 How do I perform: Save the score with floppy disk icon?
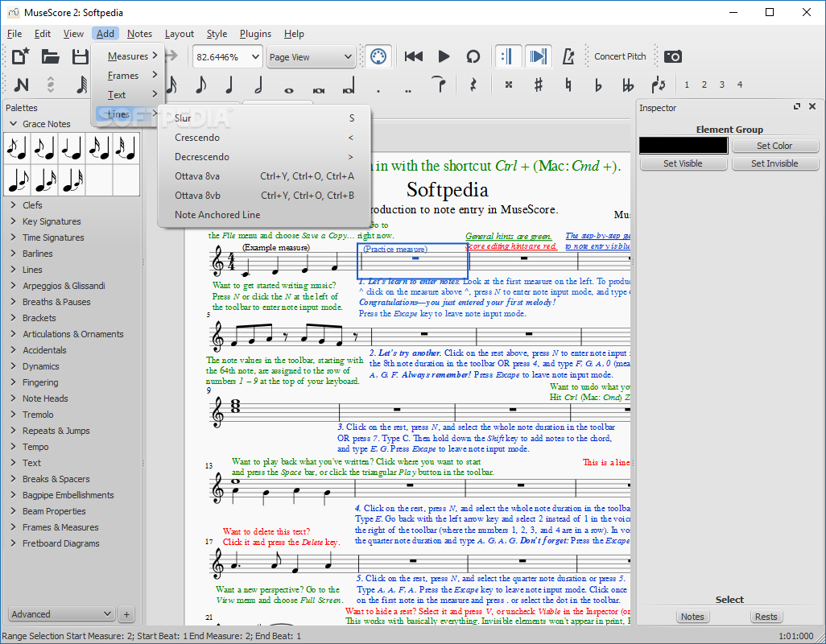(80, 56)
